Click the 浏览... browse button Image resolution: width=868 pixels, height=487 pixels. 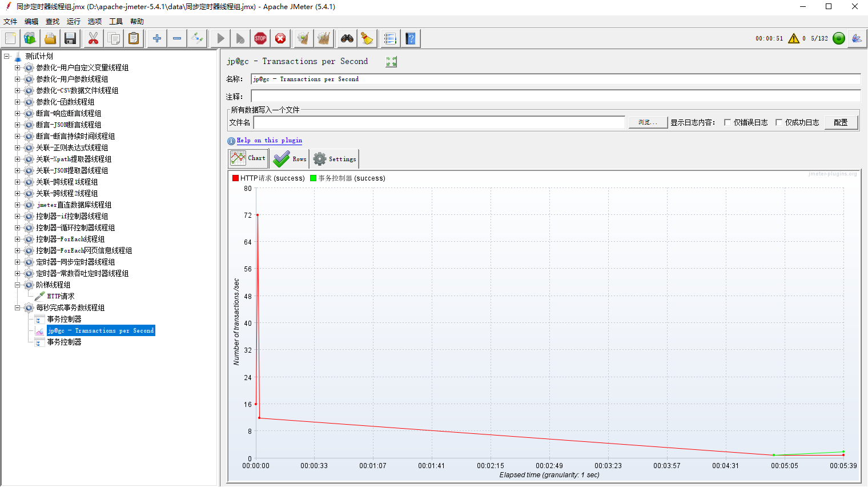[x=648, y=122]
